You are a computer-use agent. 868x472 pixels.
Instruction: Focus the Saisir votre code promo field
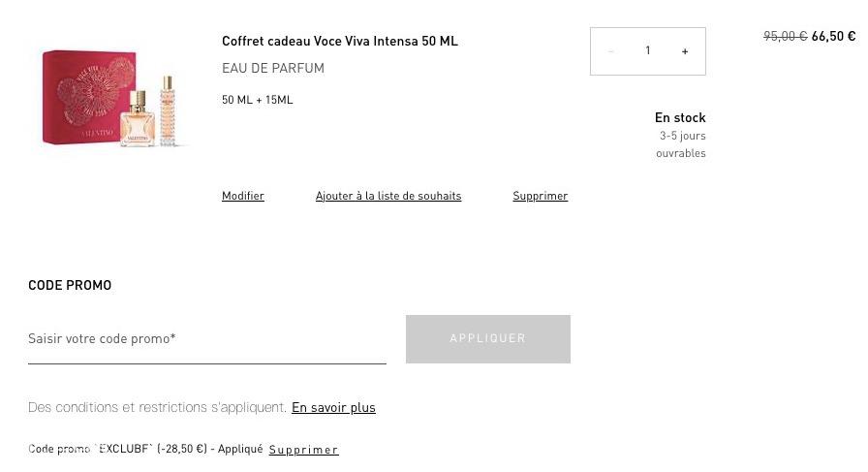207,339
